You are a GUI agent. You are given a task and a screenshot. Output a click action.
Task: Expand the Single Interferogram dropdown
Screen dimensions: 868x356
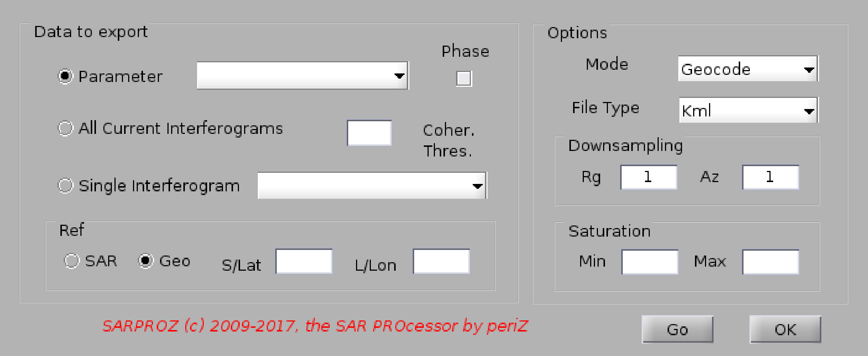pos(372,185)
